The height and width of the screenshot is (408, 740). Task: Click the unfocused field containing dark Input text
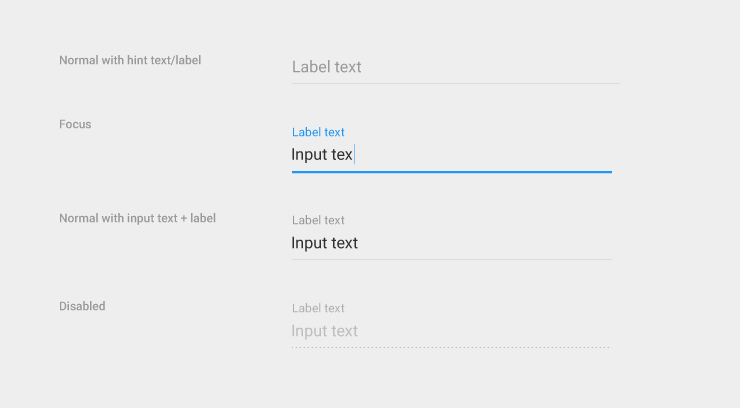click(450, 243)
